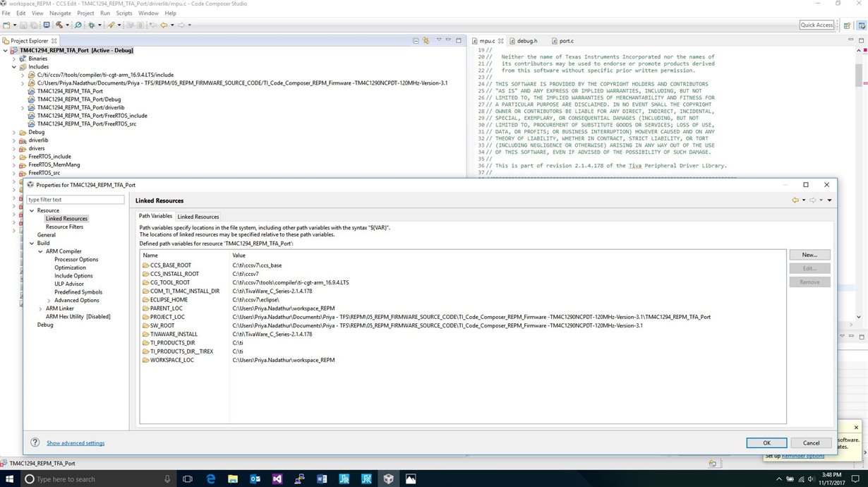Click OK in Properties dialog
The height and width of the screenshot is (487, 868).
[x=766, y=443]
